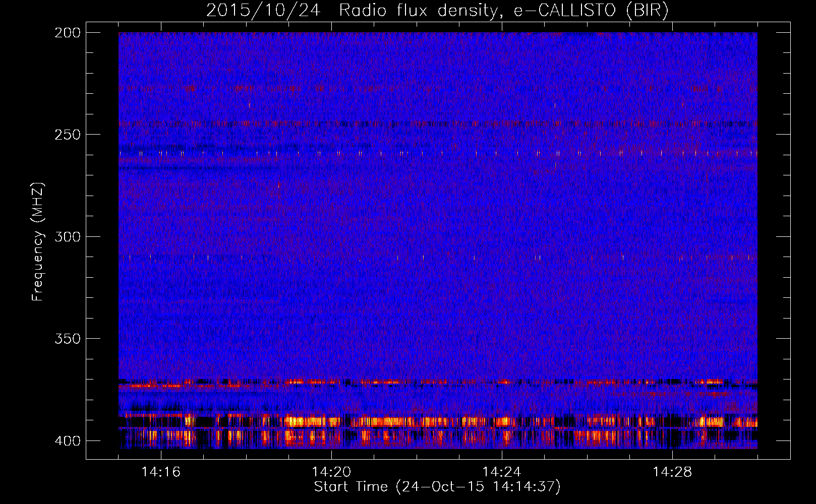Image resolution: width=816 pixels, height=504 pixels.
Task: Click the 14:28 time tick label
Action: 672,472
